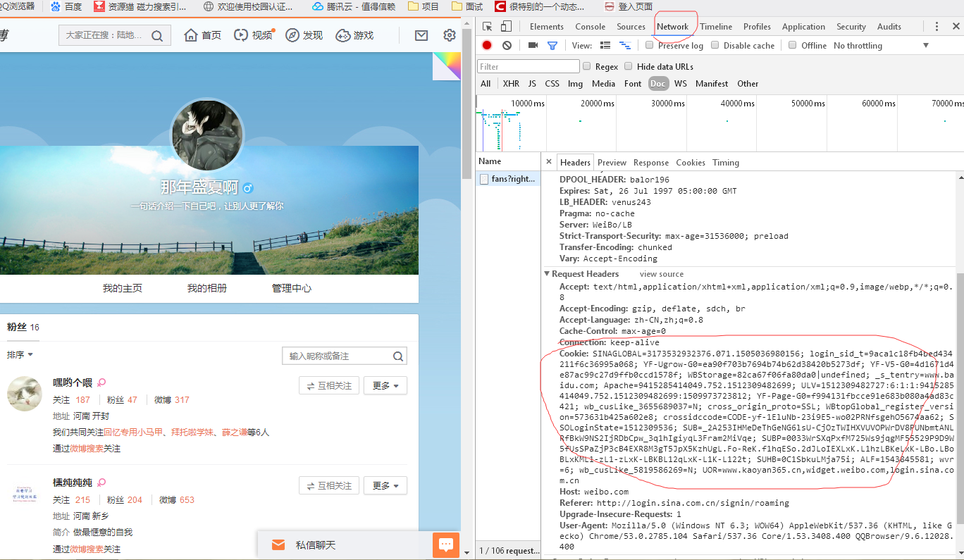Image resolution: width=964 pixels, height=560 pixels.
Task: Enable Preserve log checkbox
Action: pyautogui.click(x=649, y=45)
